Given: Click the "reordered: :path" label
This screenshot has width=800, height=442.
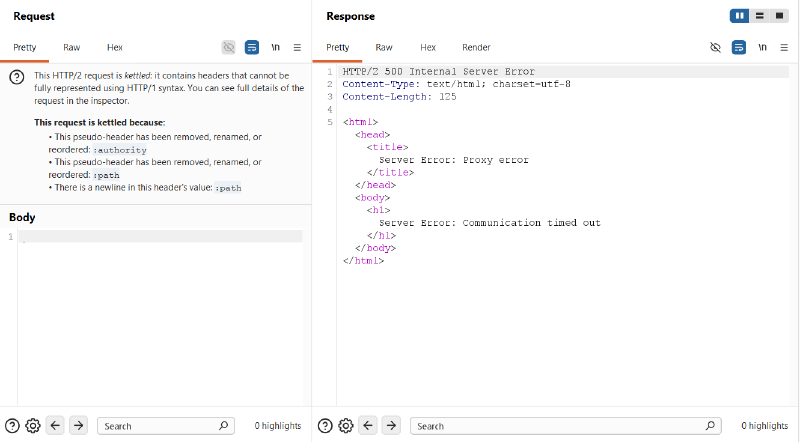Looking at the screenshot, I should (x=84, y=175).
